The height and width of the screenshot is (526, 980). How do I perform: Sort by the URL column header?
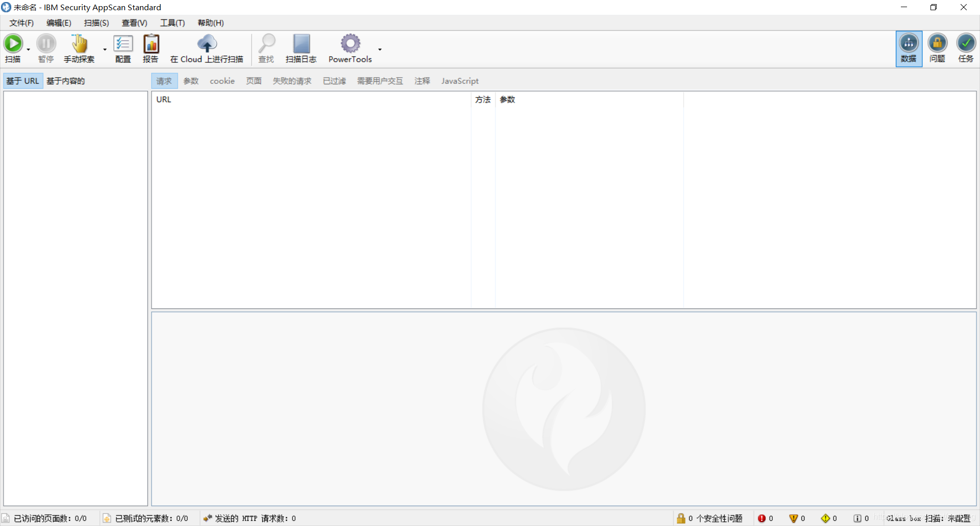(x=311, y=100)
